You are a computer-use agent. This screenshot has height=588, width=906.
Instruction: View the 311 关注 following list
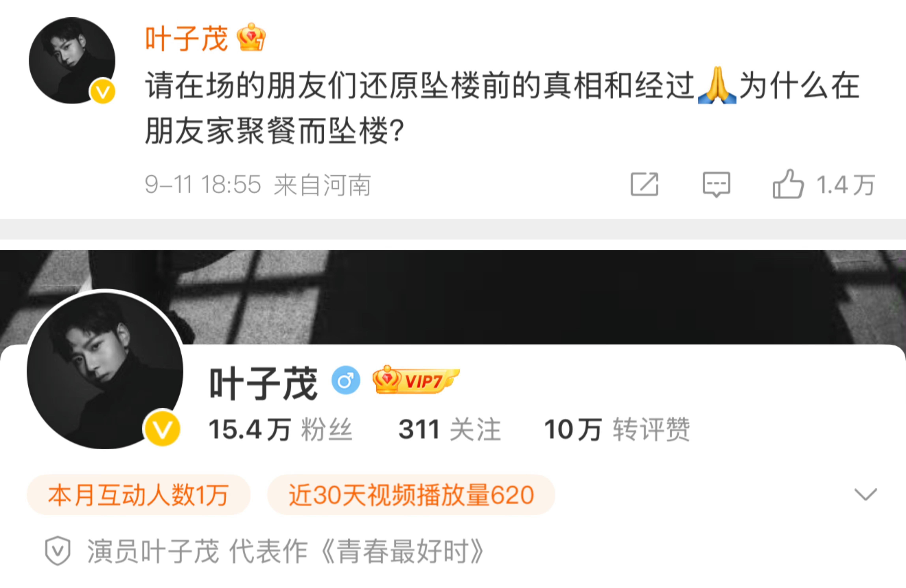(x=449, y=429)
